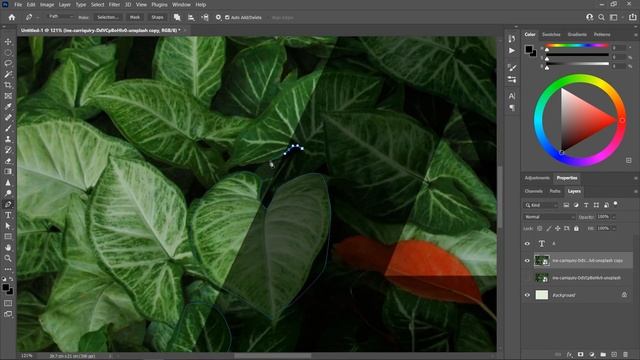Toggle lock image pixels

(x=549, y=229)
